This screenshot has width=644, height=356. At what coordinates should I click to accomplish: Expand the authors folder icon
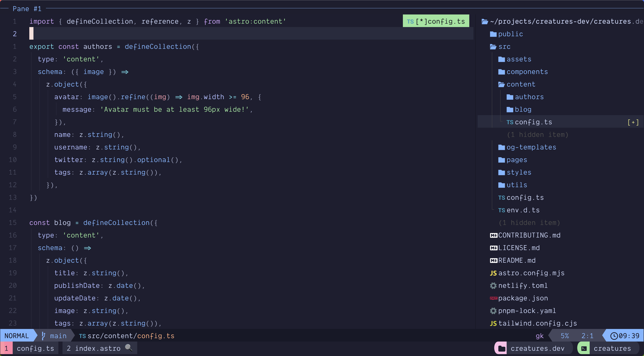pos(510,97)
